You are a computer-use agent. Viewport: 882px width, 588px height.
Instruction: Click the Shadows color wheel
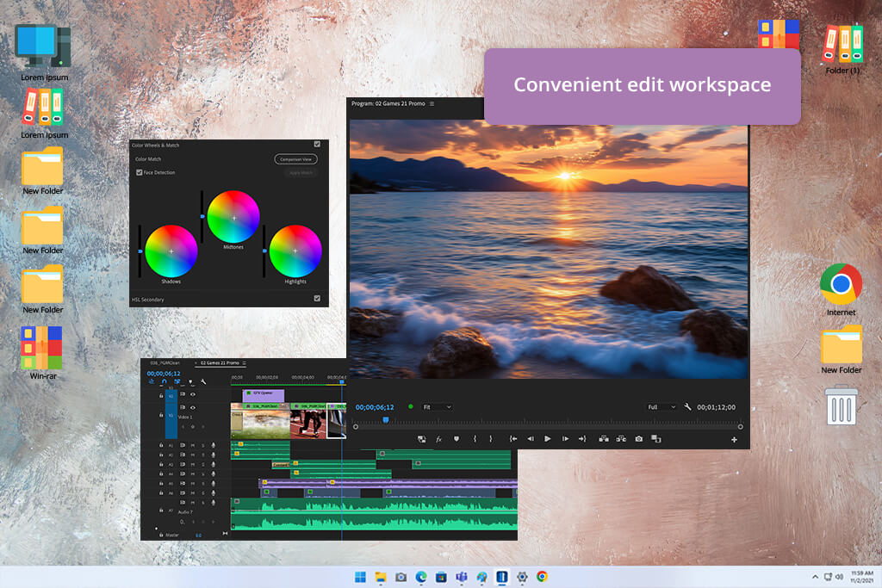171,251
